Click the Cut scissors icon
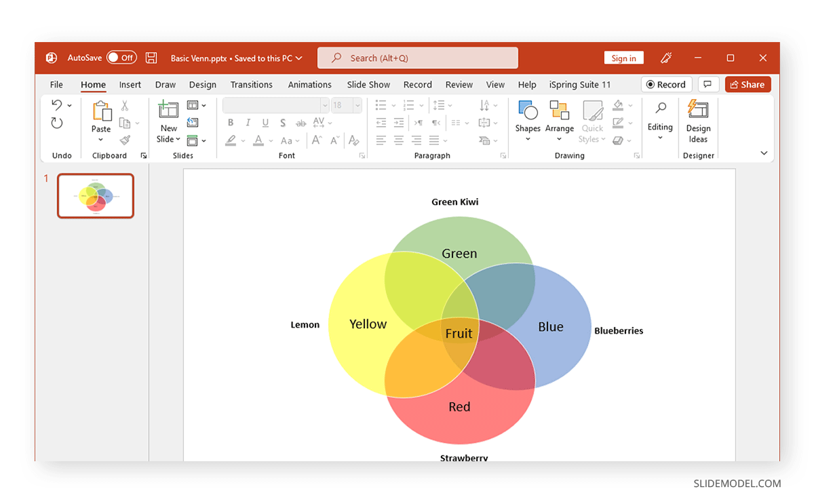This screenshot has height=504, width=814. 125,106
